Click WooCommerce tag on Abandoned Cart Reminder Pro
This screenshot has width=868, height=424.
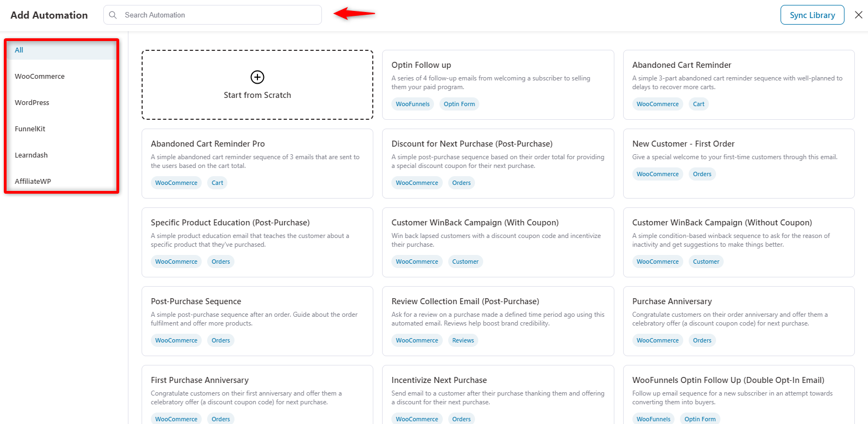(x=176, y=183)
